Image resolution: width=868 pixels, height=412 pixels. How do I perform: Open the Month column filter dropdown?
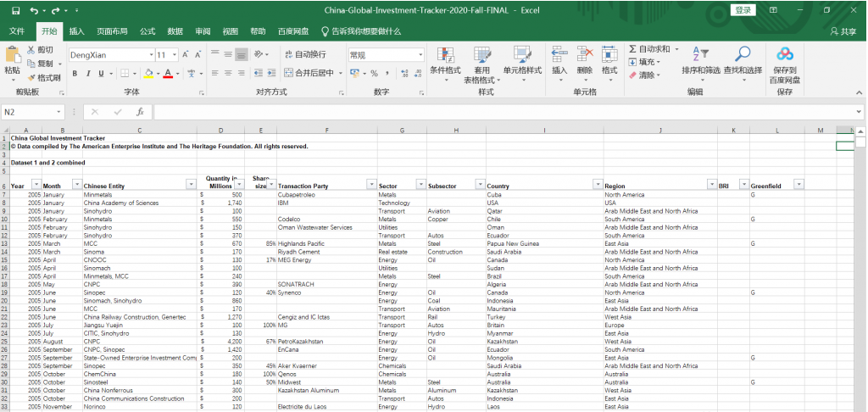click(x=77, y=184)
